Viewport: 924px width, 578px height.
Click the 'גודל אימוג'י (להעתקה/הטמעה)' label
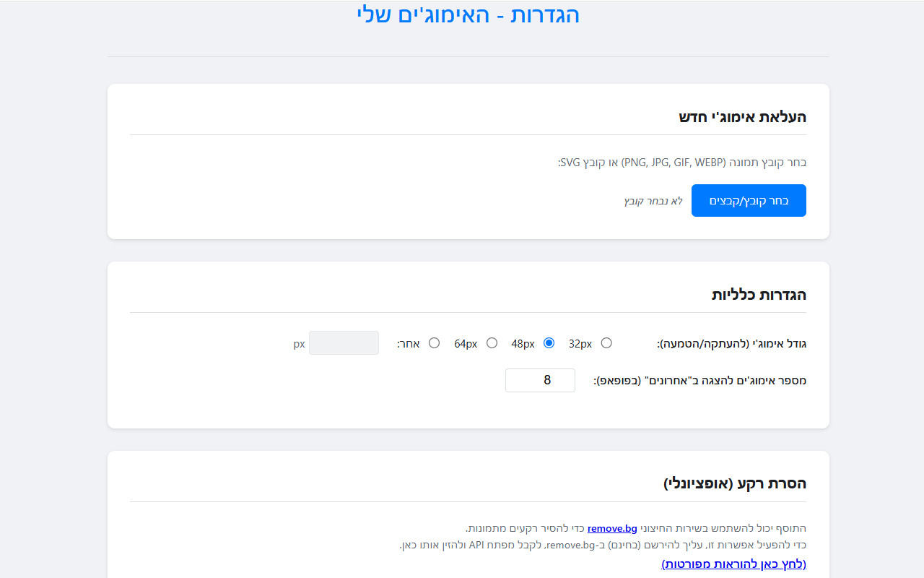pos(731,344)
